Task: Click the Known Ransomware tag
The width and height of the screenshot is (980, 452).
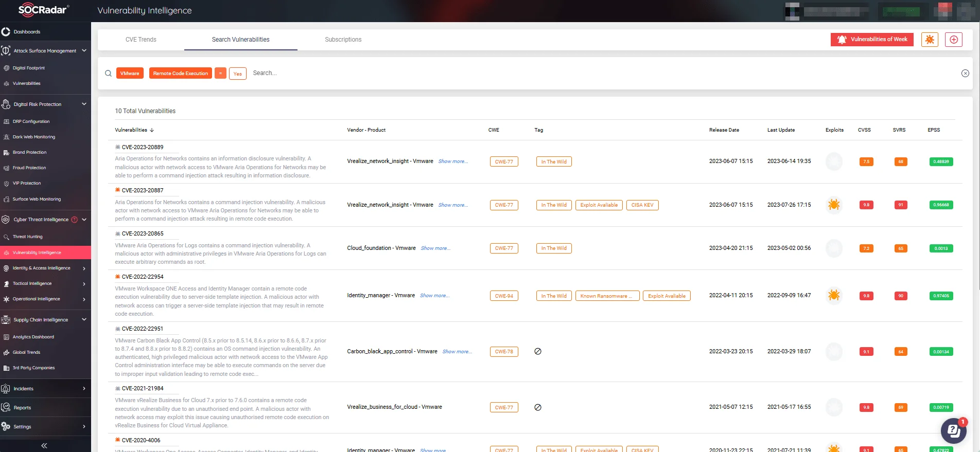Action: tap(607, 296)
